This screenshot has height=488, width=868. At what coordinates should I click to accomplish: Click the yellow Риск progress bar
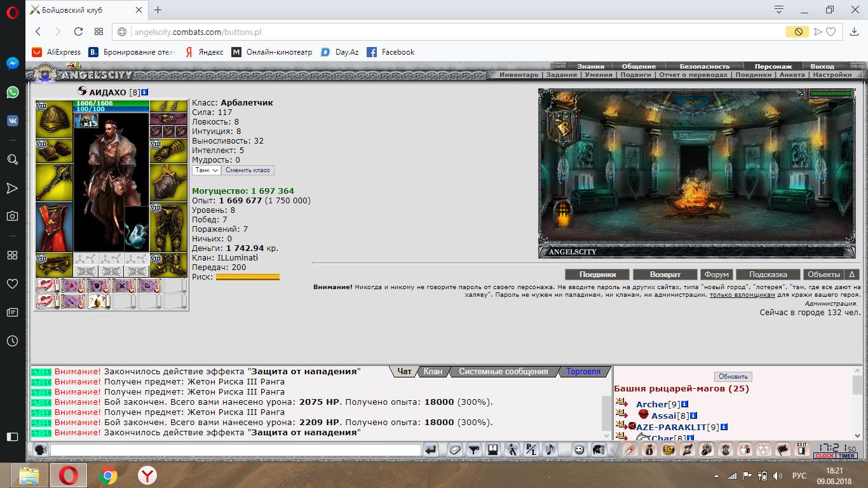tap(248, 277)
